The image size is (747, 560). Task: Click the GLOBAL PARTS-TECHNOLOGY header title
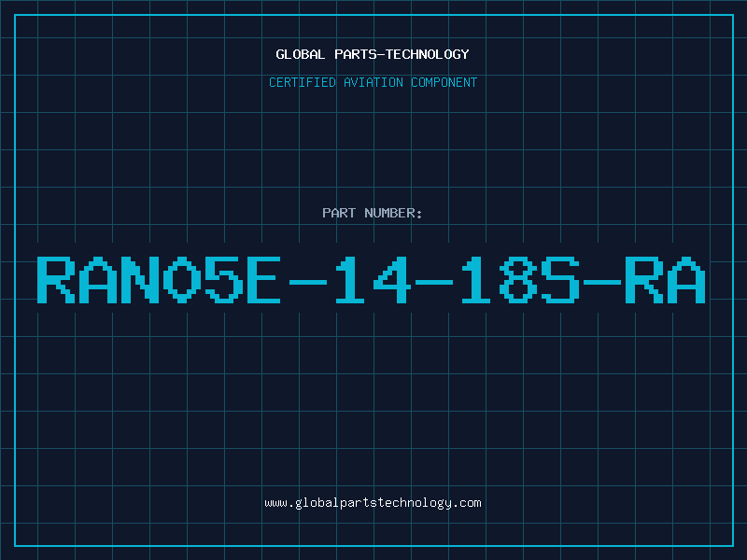[373, 54]
